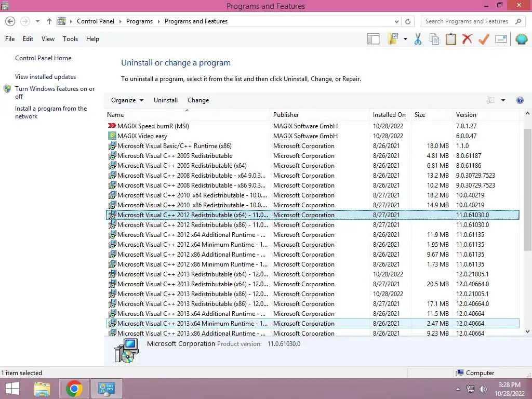Click the red X Delete toolbar icon
The height and width of the screenshot is (399, 532).
click(x=467, y=38)
